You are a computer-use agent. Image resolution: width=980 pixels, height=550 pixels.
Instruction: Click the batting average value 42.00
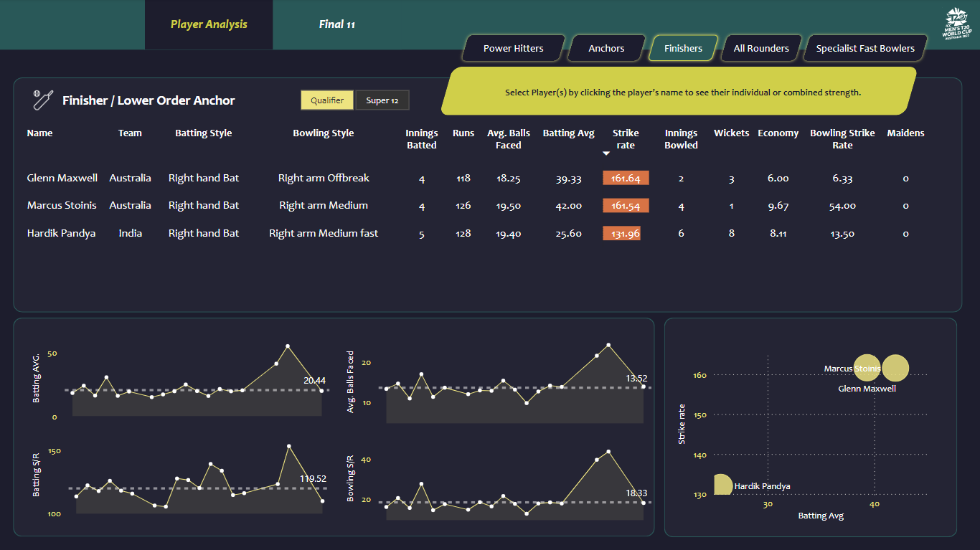569,207
